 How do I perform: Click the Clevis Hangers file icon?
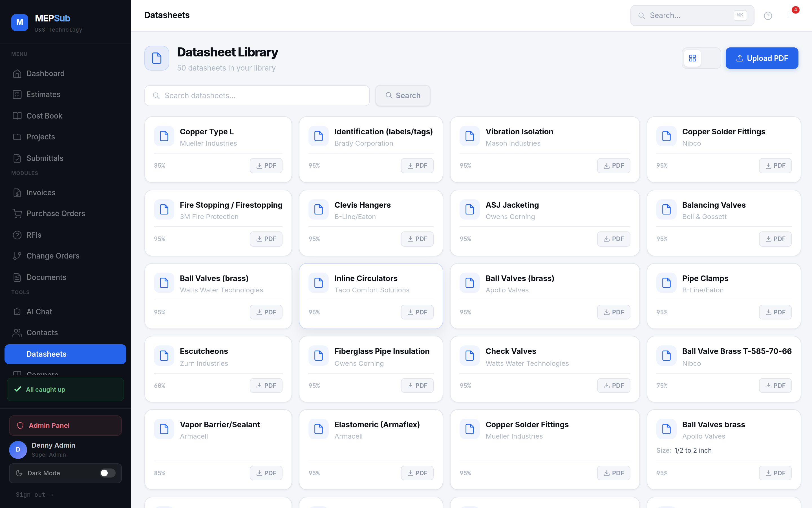pos(318,209)
